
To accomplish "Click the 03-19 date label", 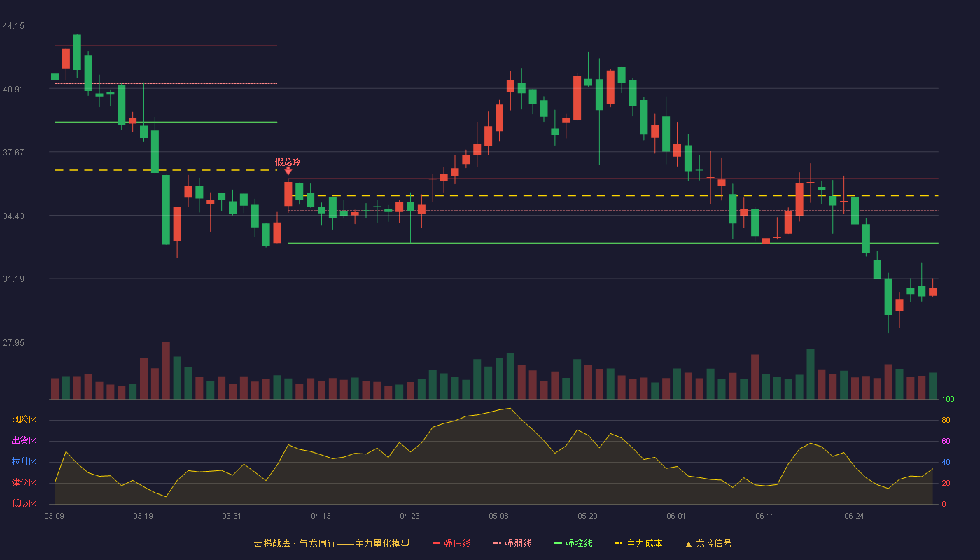I will [143, 516].
